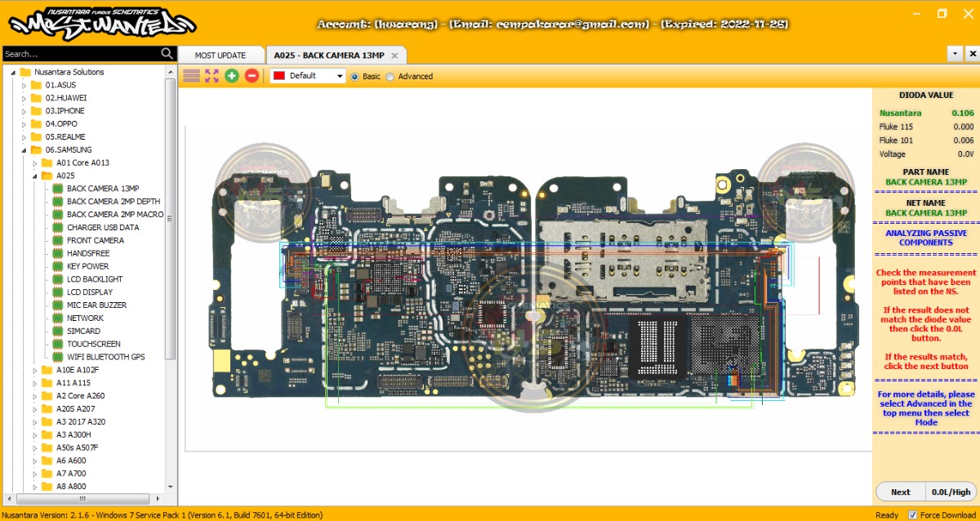Click the horizontal scrollbar of tree panel
980x521 pixels.
82,497
